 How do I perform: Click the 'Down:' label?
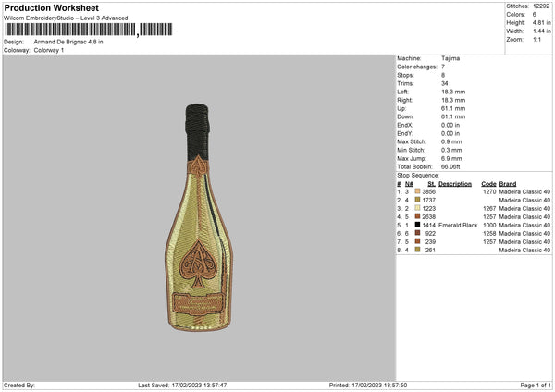(x=405, y=116)
